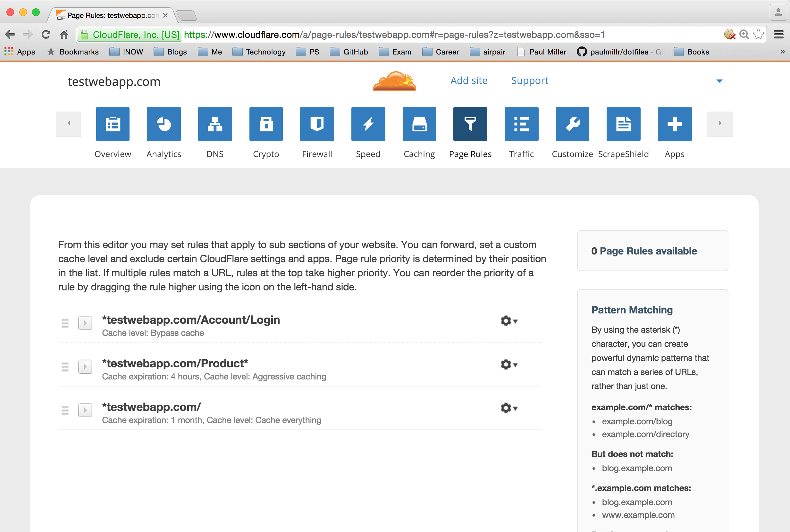Open account dropdown arrow beside Support
Viewport: 790px width, 532px height.
pos(719,81)
